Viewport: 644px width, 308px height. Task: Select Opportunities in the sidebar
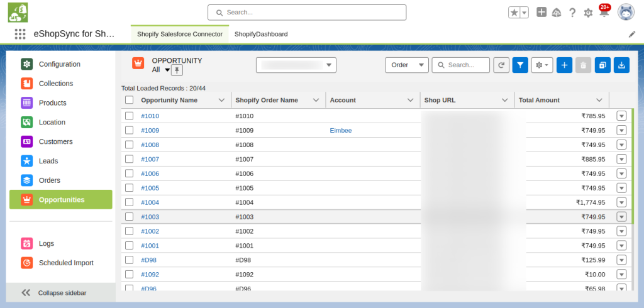click(60, 200)
